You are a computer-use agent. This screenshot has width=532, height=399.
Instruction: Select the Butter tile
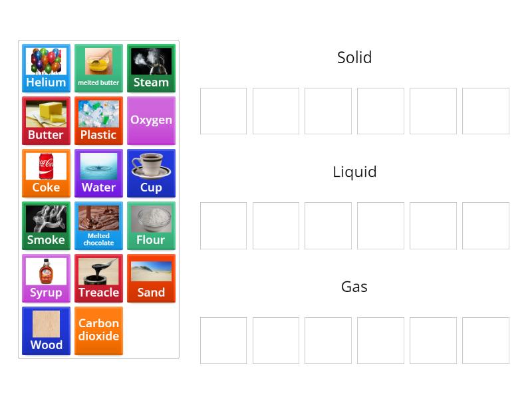point(46,120)
